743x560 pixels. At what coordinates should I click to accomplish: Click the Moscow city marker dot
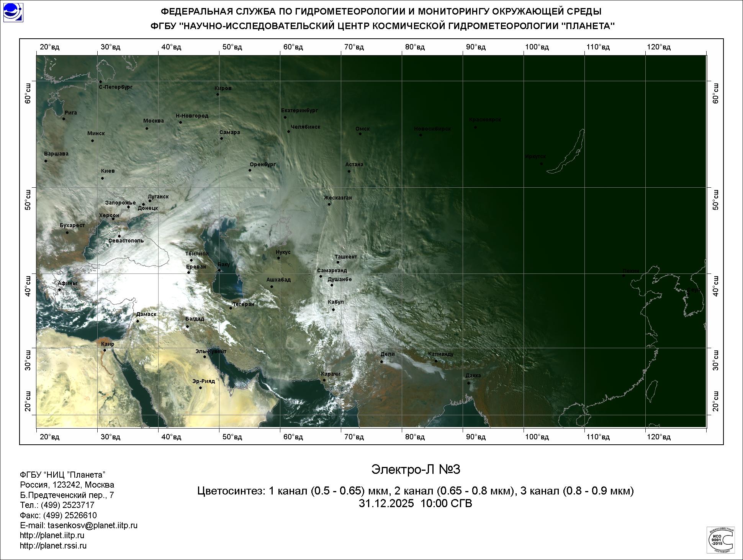tap(147, 128)
